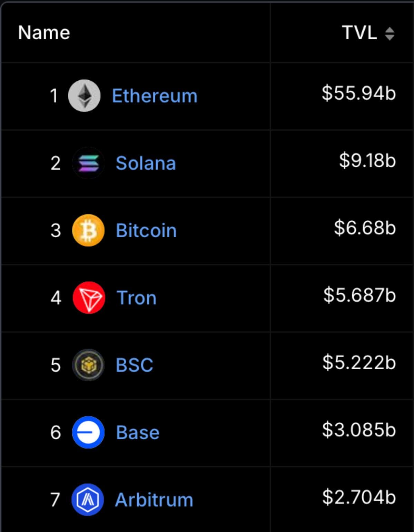Click the Base chain logo icon
This screenshot has width=414, height=532.
[88, 432]
